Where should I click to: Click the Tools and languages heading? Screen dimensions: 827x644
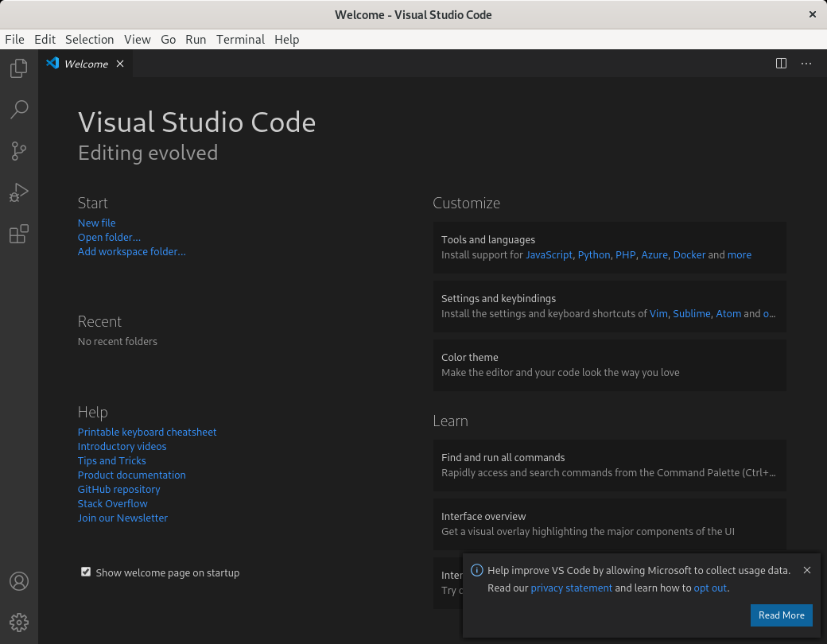click(x=488, y=240)
